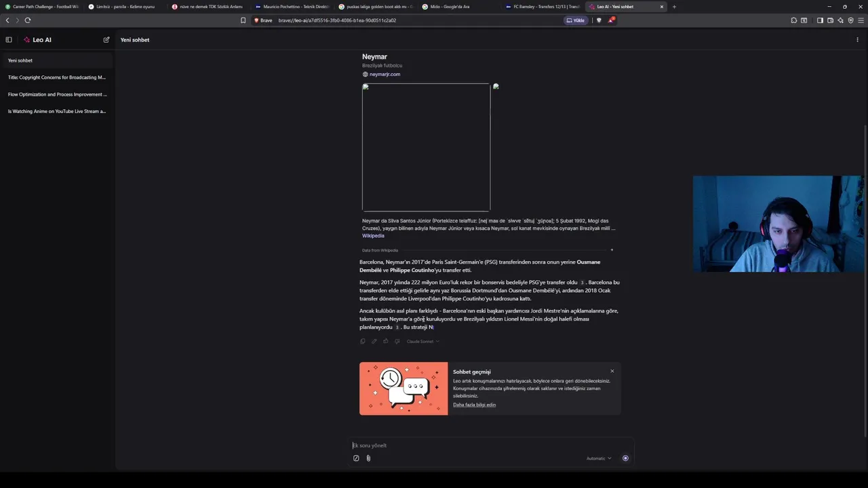The height and width of the screenshot is (488, 868).
Task: Close the Leo AI Yeni sohbet tab
Action: click(x=662, y=7)
